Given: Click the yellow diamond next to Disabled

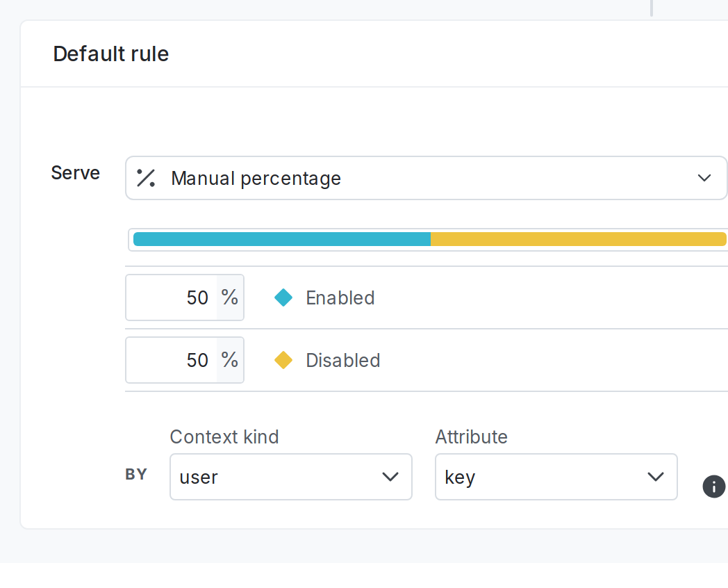Looking at the screenshot, I should pyautogui.click(x=283, y=361).
